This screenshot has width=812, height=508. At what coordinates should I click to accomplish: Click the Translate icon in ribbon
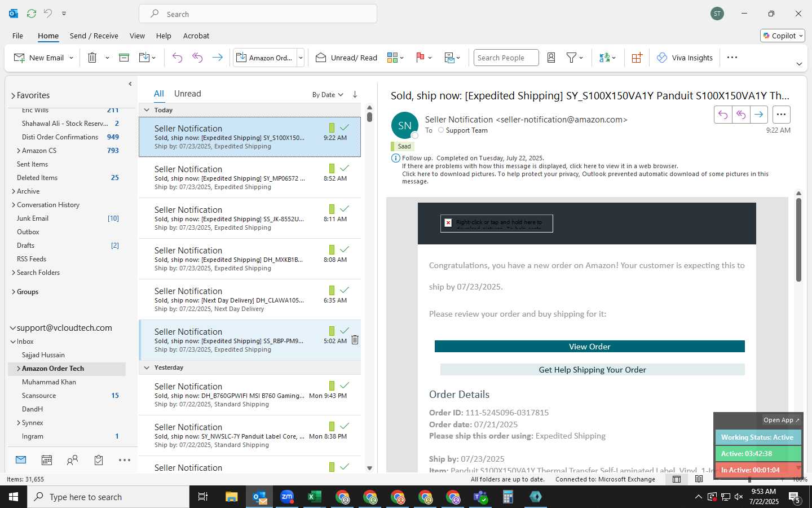point(604,58)
